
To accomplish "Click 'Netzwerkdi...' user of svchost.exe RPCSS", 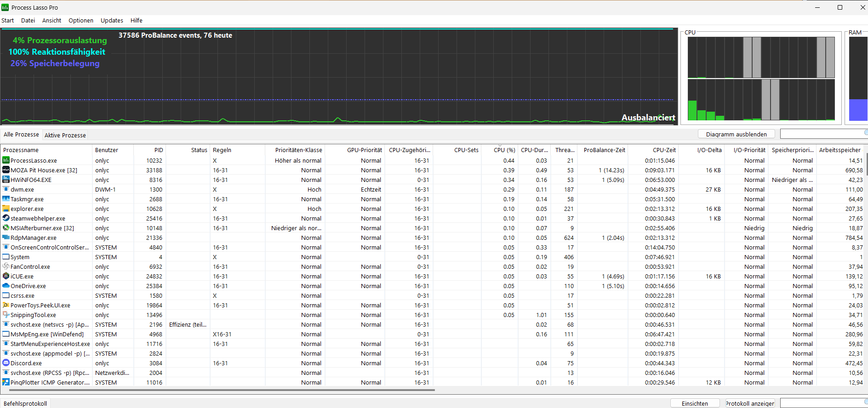I will 112,373.
